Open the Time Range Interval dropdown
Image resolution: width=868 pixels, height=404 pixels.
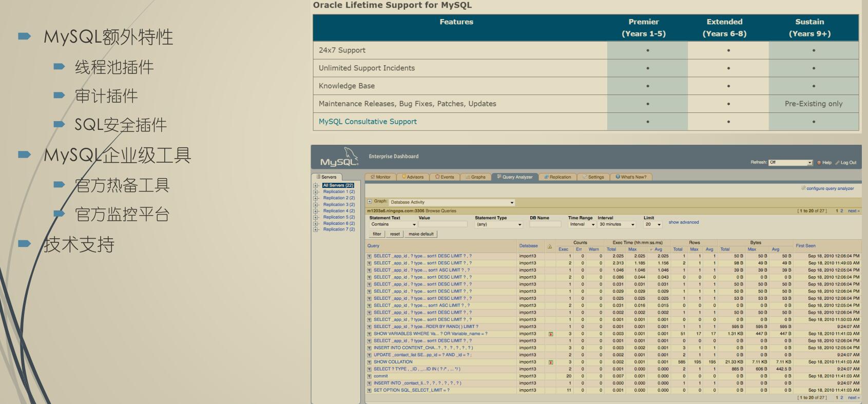pos(582,224)
